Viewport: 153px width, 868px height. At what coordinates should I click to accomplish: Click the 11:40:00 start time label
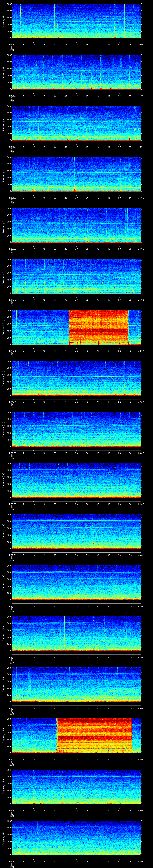pyautogui.click(x=12, y=606)
